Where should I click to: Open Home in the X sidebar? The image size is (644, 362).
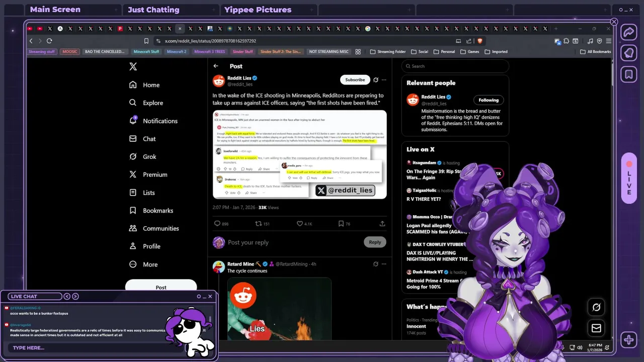(144, 85)
